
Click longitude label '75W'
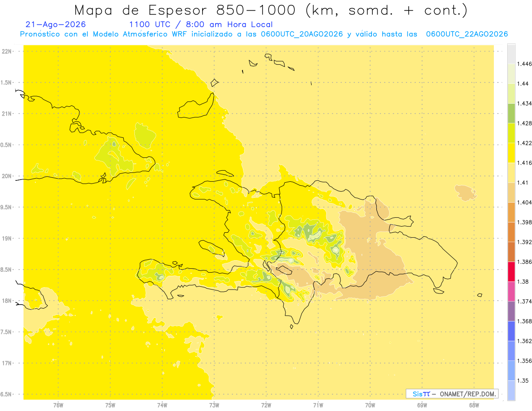[x=110, y=405]
